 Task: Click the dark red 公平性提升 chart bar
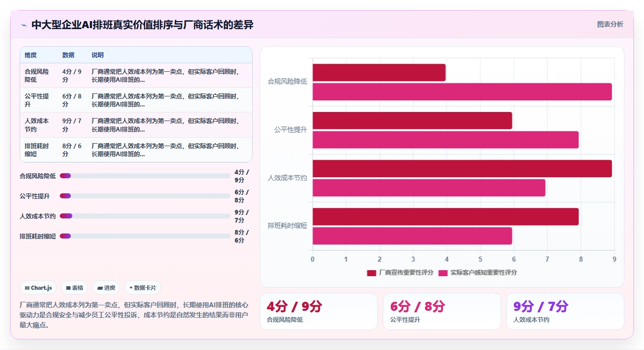click(412, 121)
